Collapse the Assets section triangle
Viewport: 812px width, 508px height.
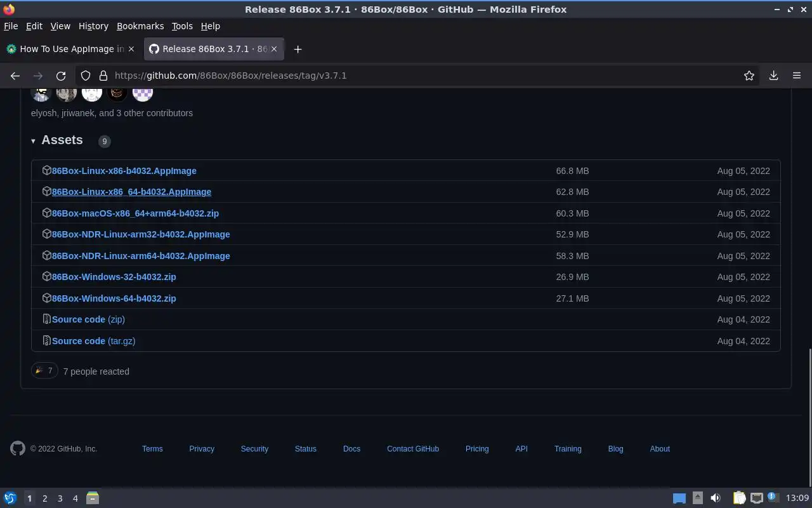pos(33,141)
